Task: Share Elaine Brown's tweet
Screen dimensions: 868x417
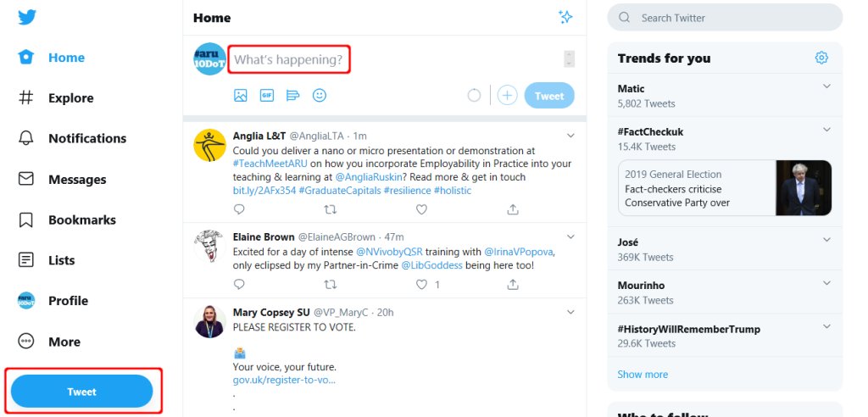Action: 513,284
